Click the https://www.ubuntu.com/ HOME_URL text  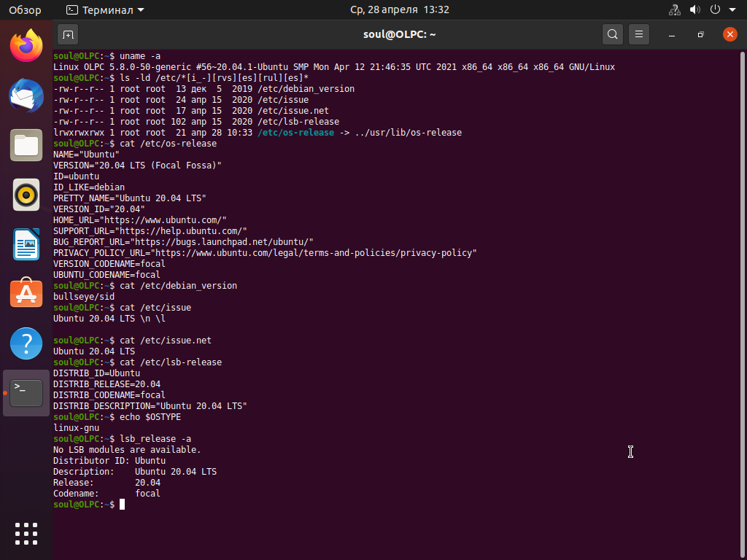(x=163, y=220)
